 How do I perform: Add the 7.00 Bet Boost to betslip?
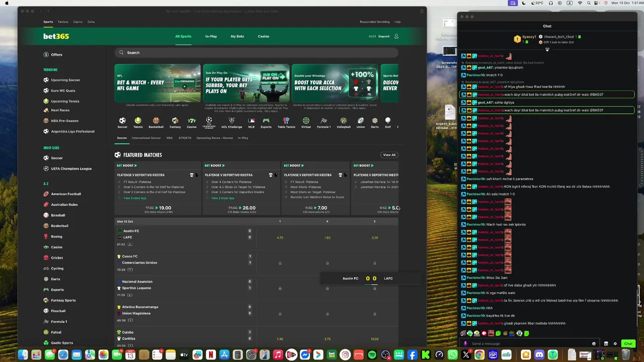[316, 208]
